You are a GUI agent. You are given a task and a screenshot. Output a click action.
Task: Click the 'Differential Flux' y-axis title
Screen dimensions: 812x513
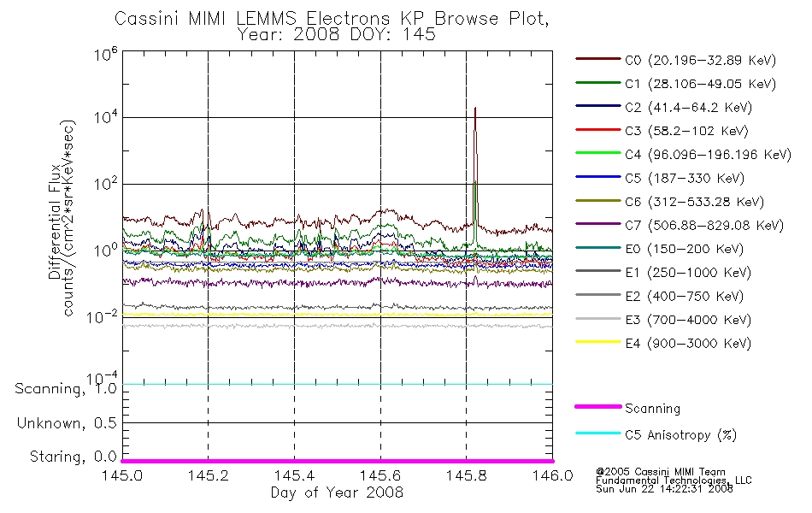55,221
